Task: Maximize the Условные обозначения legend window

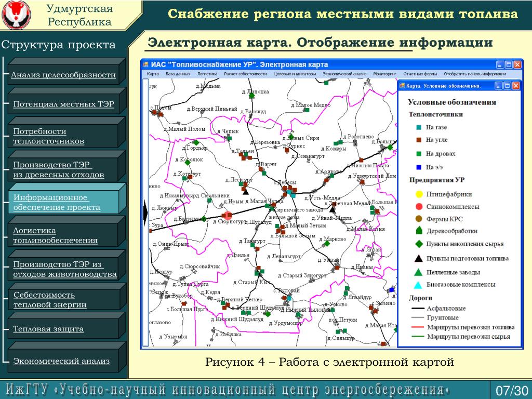Action: pos(507,86)
